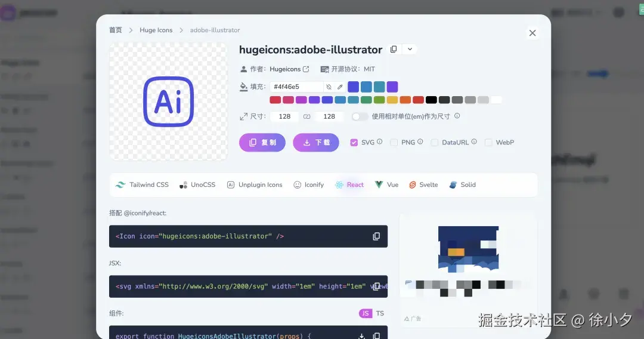
Task: Switch component language to JS
Action: [366, 313]
